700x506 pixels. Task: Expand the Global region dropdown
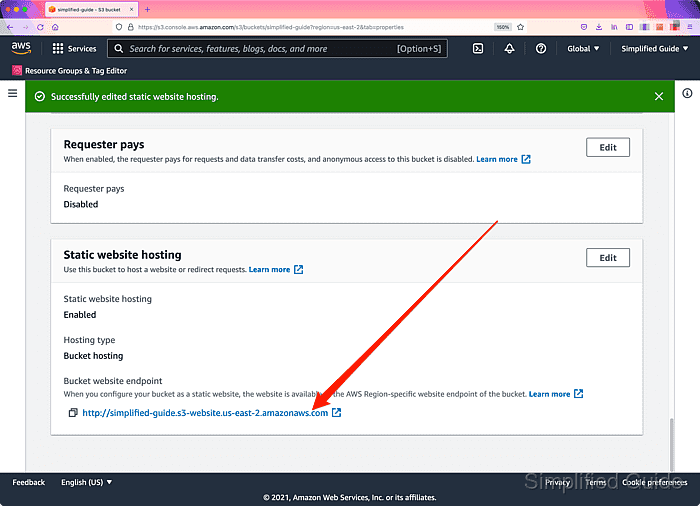coord(583,49)
